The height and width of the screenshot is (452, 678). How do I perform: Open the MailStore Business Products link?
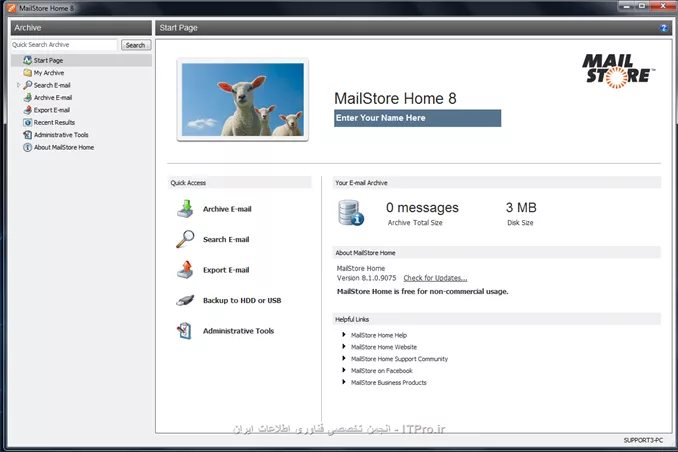[x=388, y=382]
